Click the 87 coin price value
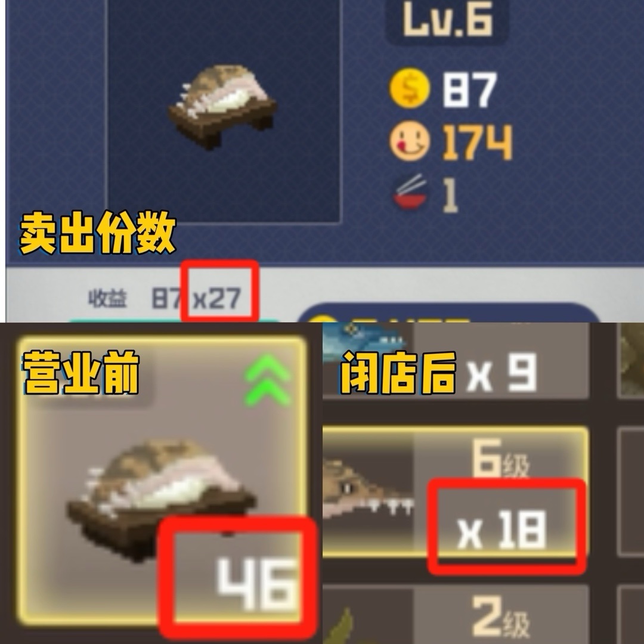 tap(470, 90)
